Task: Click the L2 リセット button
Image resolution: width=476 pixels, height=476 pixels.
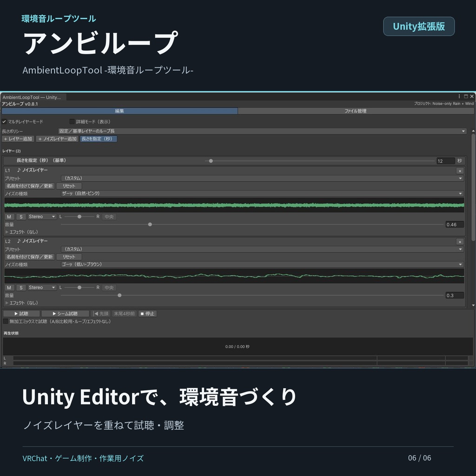Action: pyautogui.click(x=69, y=257)
